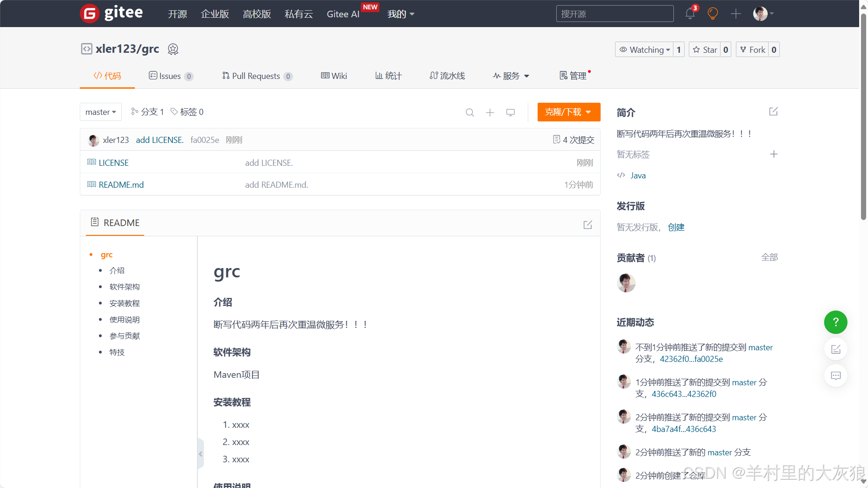868x488 pixels.
Task: Switch to the Issues tab
Action: pyautogui.click(x=171, y=76)
